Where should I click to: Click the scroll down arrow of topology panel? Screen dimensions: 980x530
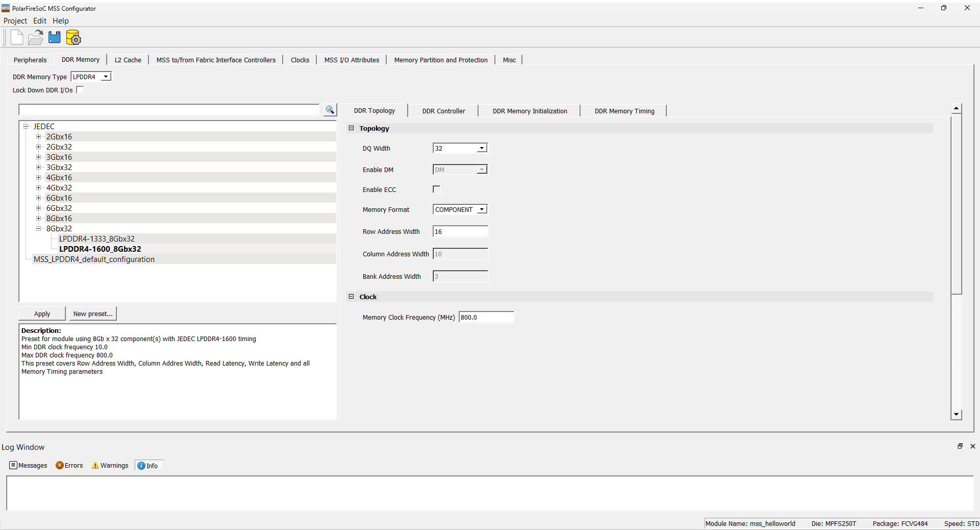point(957,415)
